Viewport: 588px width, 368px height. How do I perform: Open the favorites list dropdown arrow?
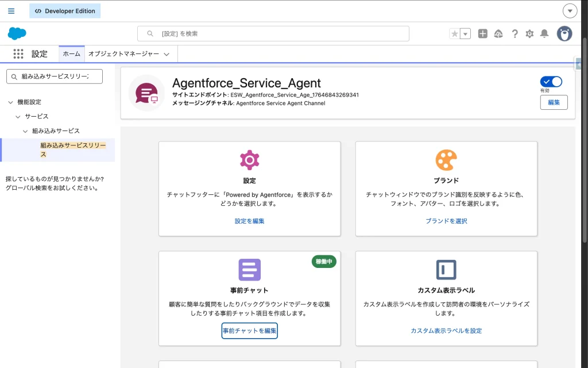465,34
